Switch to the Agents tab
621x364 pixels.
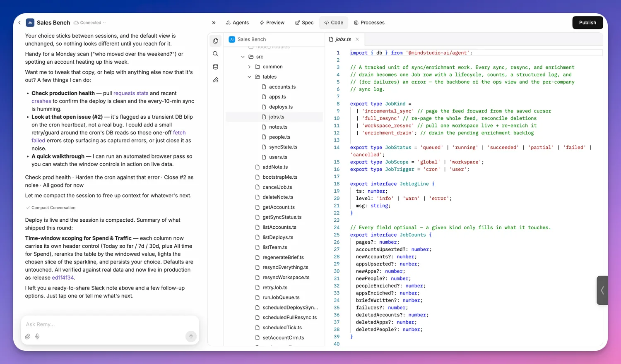[x=237, y=23]
